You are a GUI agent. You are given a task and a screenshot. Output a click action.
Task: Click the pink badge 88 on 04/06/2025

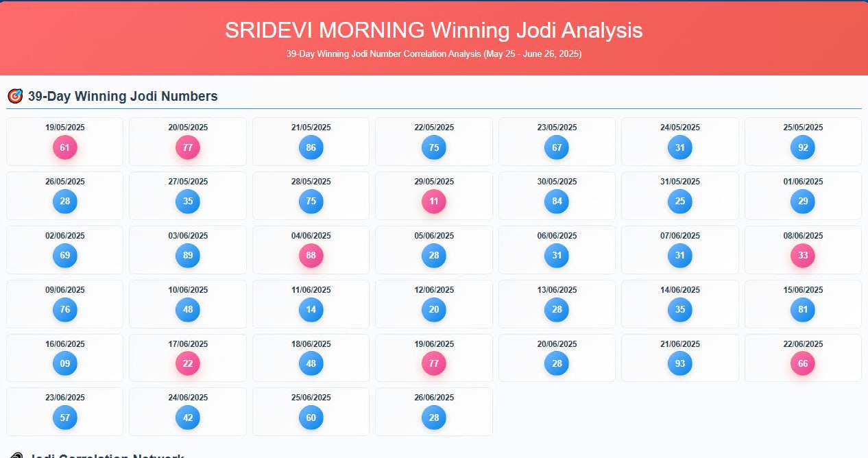(x=311, y=255)
